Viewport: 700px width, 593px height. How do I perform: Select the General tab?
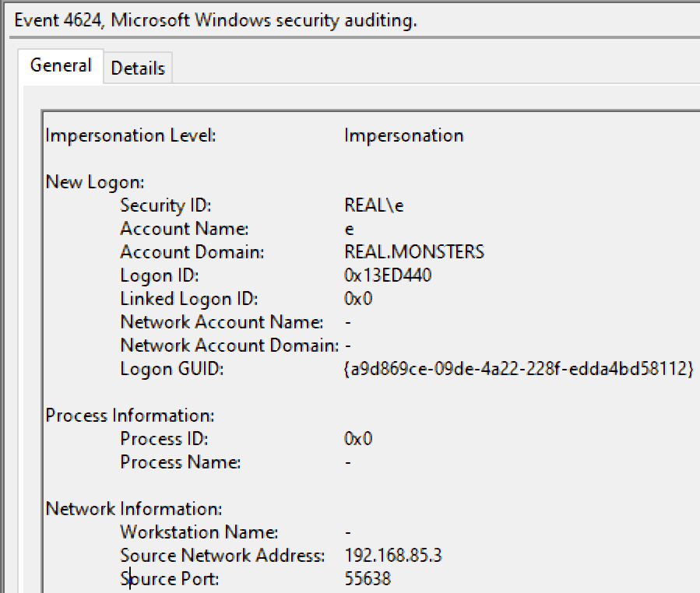click(x=61, y=65)
